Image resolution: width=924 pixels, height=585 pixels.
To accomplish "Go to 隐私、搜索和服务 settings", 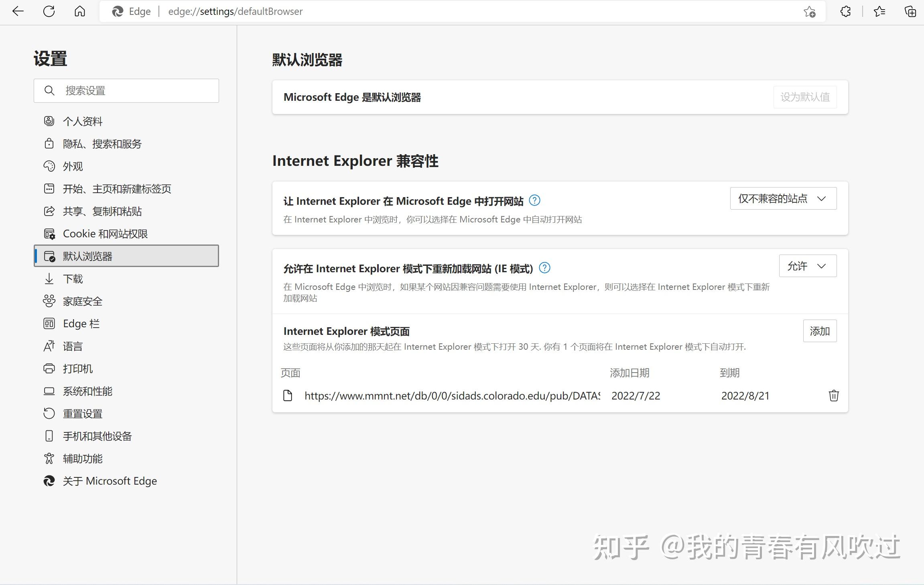I will (x=102, y=144).
